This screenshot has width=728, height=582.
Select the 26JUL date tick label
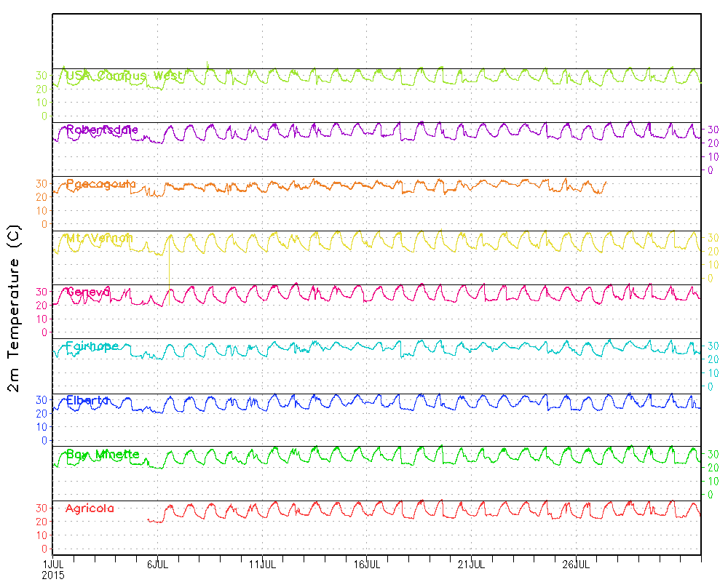(577, 564)
